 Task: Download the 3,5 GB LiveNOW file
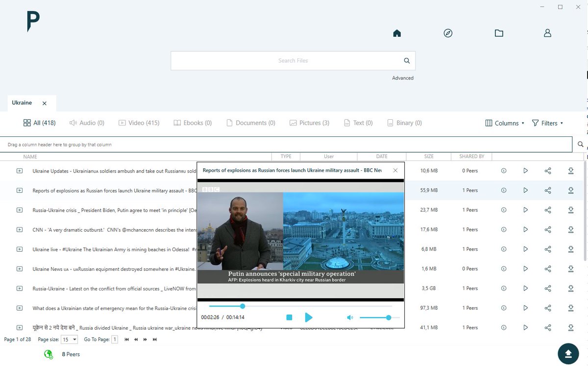pyautogui.click(x=571, y=288)
